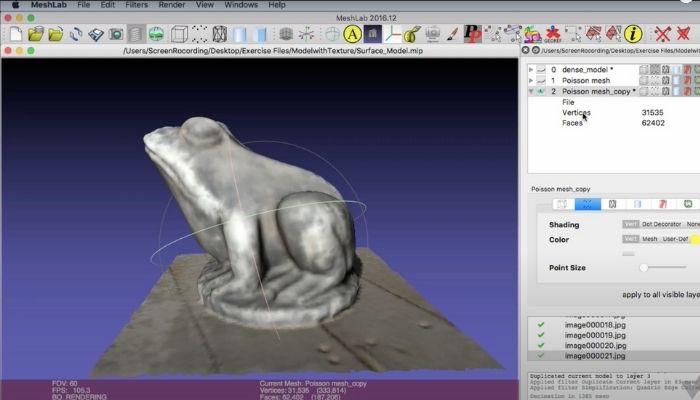The height and width of the screenshot is (400, 700).
Task: Switch to bounding box render tab
Action: [562, 204]
